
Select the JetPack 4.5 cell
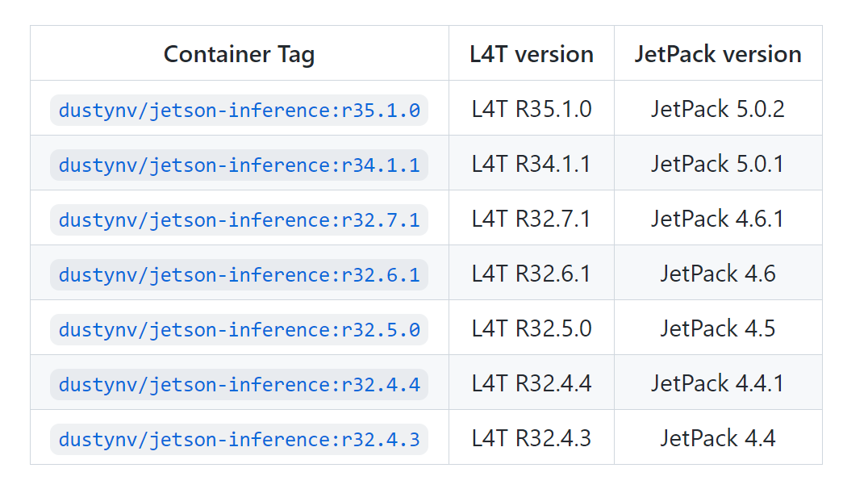[718, 328]
